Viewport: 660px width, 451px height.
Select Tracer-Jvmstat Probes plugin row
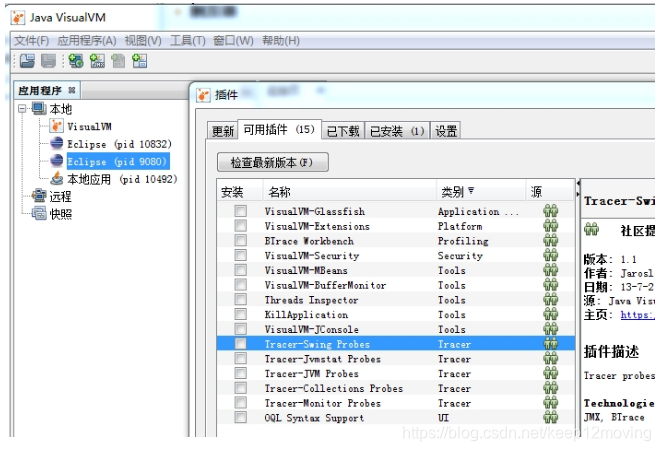[x=396, y=358]
